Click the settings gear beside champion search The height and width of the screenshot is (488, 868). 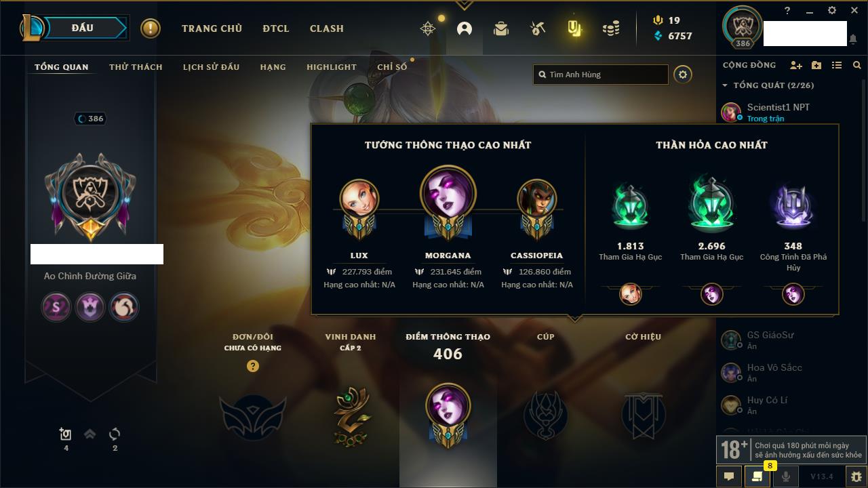[x=683, y=75]
